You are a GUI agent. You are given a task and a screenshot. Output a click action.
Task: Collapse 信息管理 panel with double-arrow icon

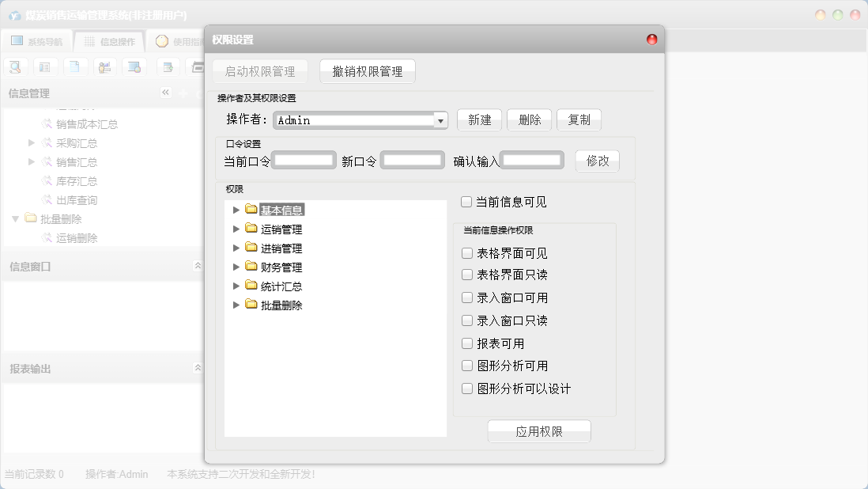(166, 93)
